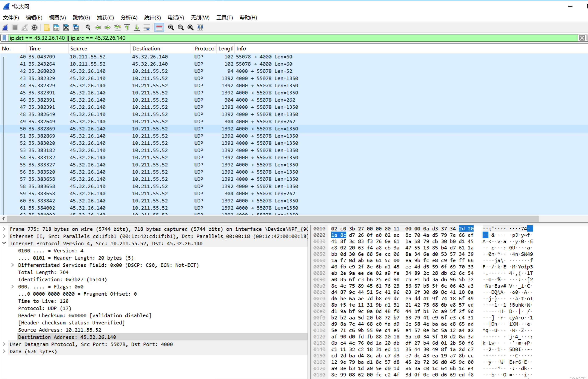Screen dimensions: 588x379
Task: Toggle packet list colorization button
Action: tap(159, 28)
